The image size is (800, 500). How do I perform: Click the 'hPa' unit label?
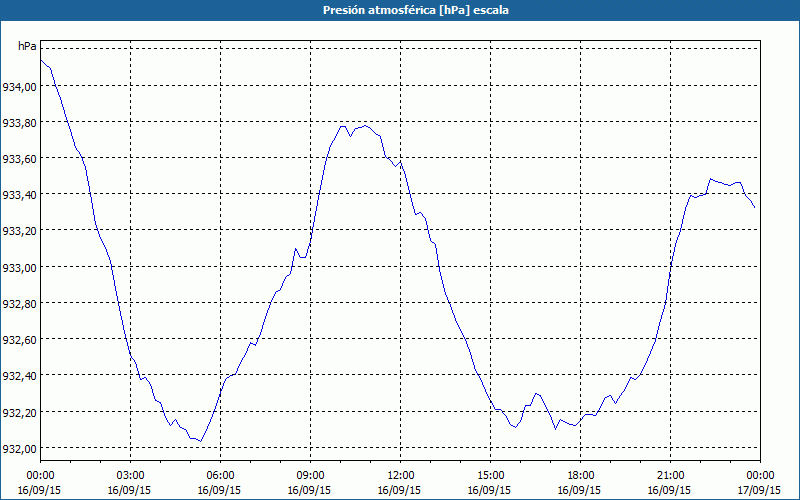coord(27,46)
